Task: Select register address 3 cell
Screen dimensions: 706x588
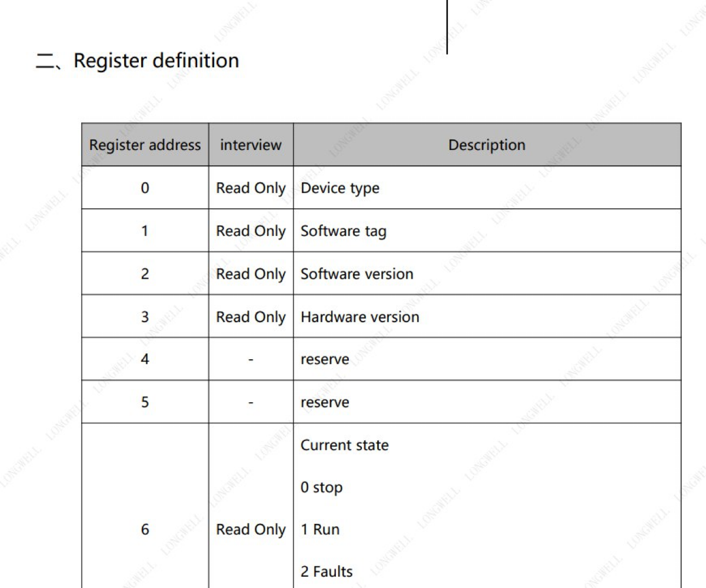Action: 145,316
